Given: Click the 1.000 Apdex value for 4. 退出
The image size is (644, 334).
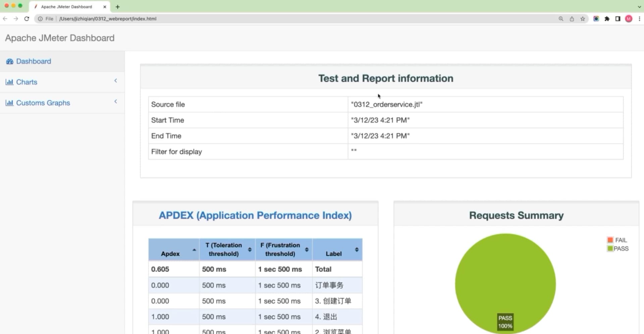Looking at the screenshot, I should (160, 317).
